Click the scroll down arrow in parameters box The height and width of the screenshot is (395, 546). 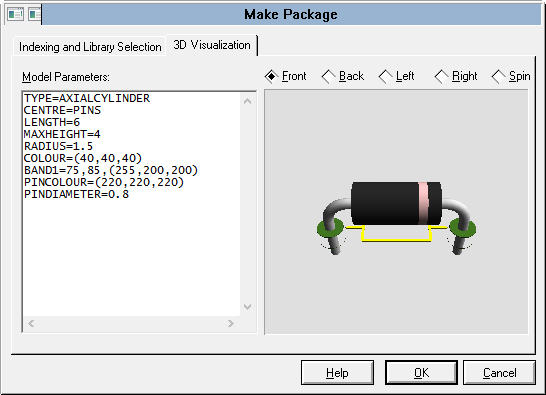pyautogui.click(x=248, y=307)
